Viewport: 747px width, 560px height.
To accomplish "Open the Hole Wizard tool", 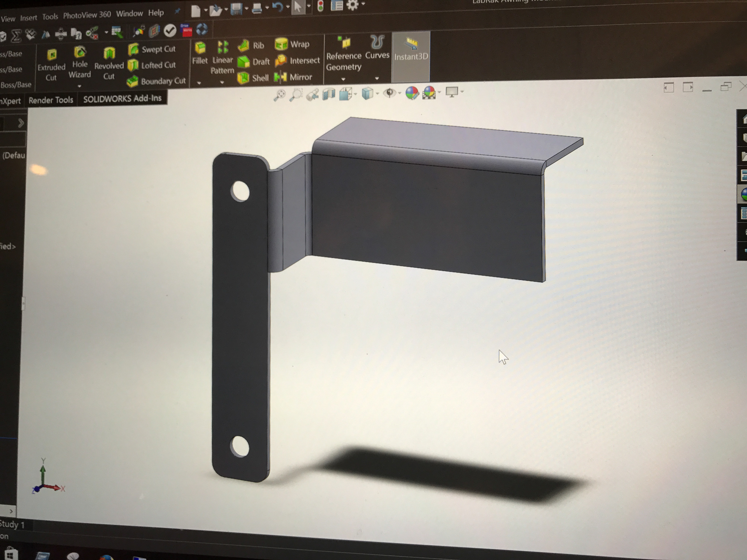I will click(x=80, y=63).
